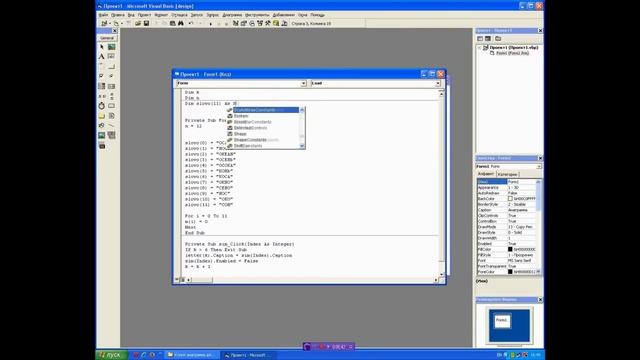Select the ListBox control in the toolbox
Image resolution: width=640 pixels, height=360 pixels.
pyautogui.click(x=111, y=86)
